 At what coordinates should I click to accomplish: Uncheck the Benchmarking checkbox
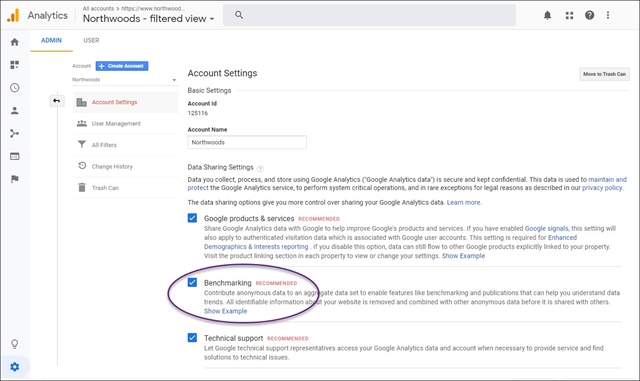coord(192,283)
